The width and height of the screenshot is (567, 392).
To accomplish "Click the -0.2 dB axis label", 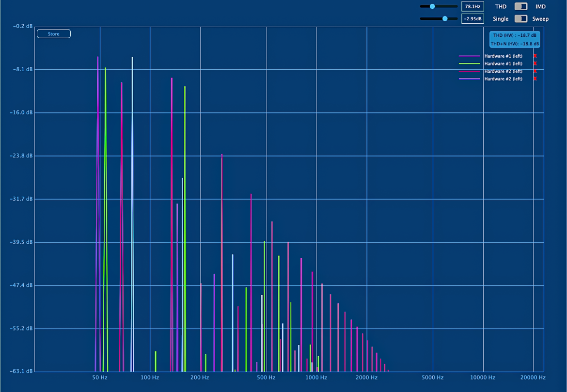I will (x=22, y=26).
